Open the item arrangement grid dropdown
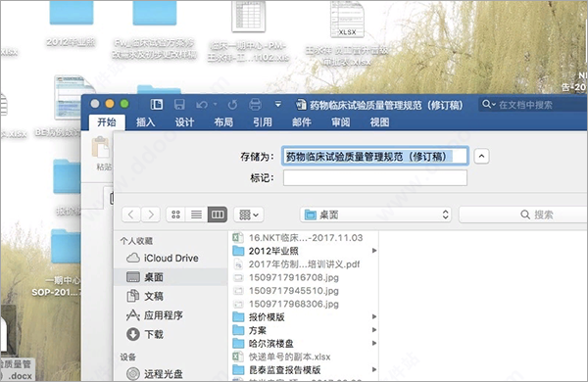 (249, 215)
